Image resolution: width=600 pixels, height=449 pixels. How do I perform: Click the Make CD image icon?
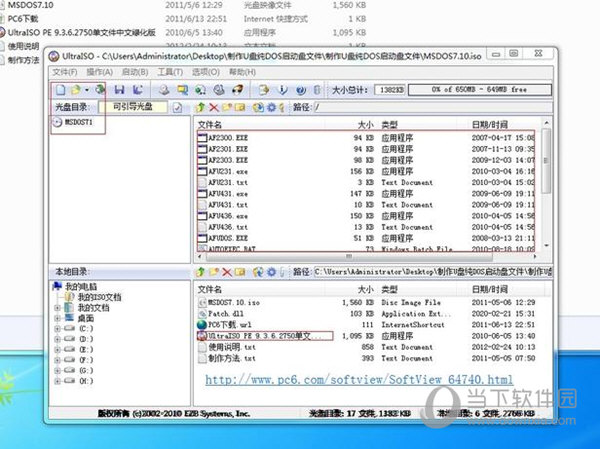(164, 90)
